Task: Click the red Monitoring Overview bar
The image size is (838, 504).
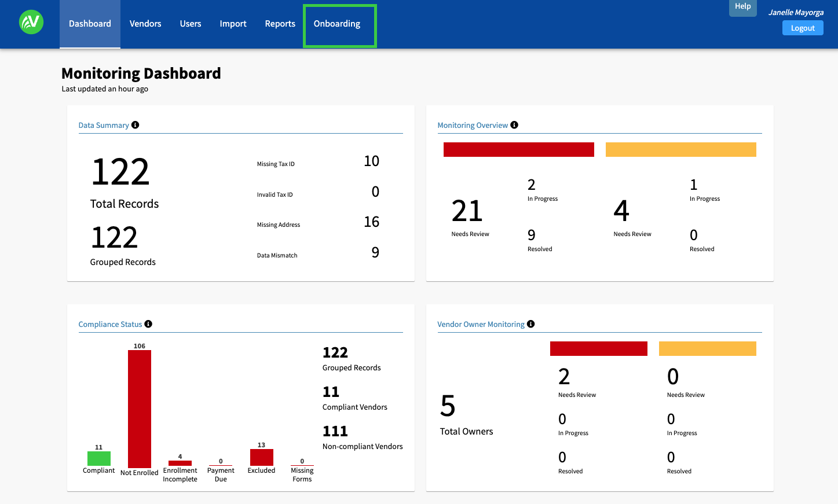Action: coord(518,149)
